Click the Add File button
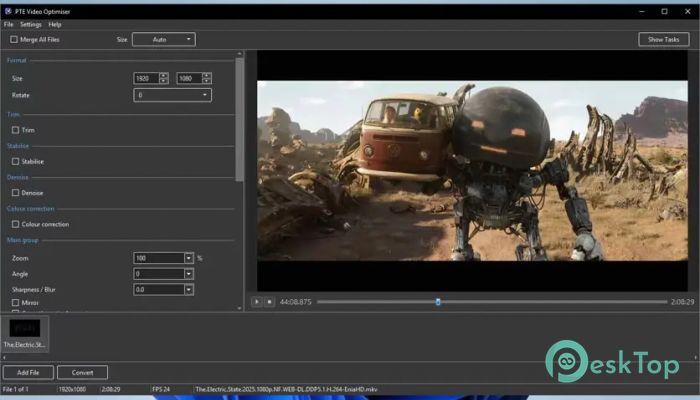 coord(28,372)
